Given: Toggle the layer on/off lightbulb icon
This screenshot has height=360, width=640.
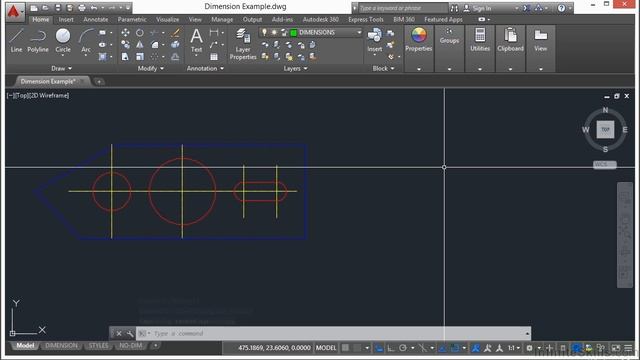Looking at the screenshot, I should 264,32.
